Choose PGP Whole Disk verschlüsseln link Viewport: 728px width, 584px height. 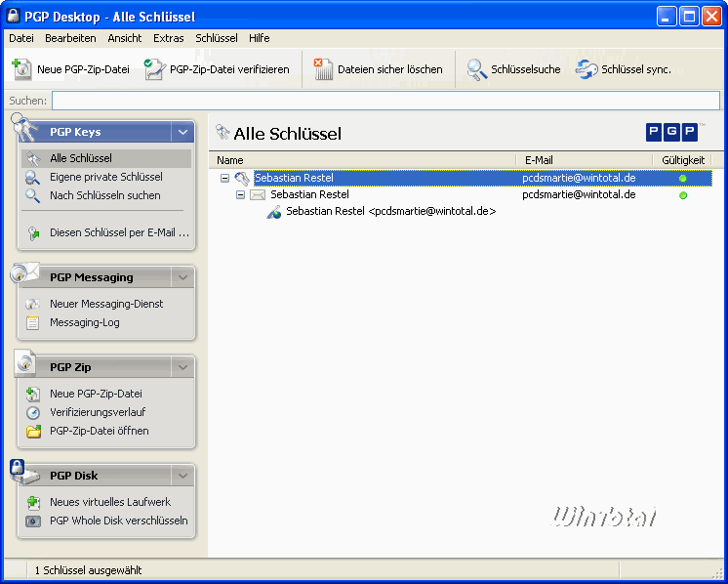click(119, 521)
